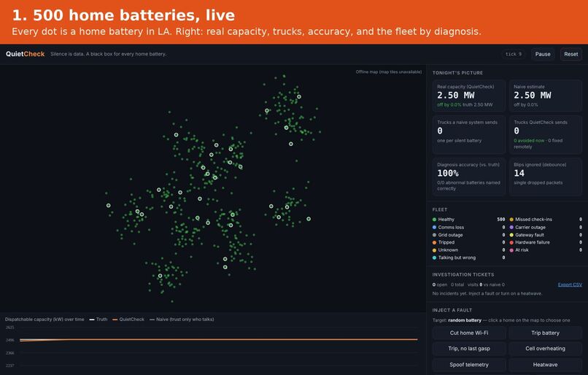
Task: Open the Export CSV link
Action: point(570,285)
